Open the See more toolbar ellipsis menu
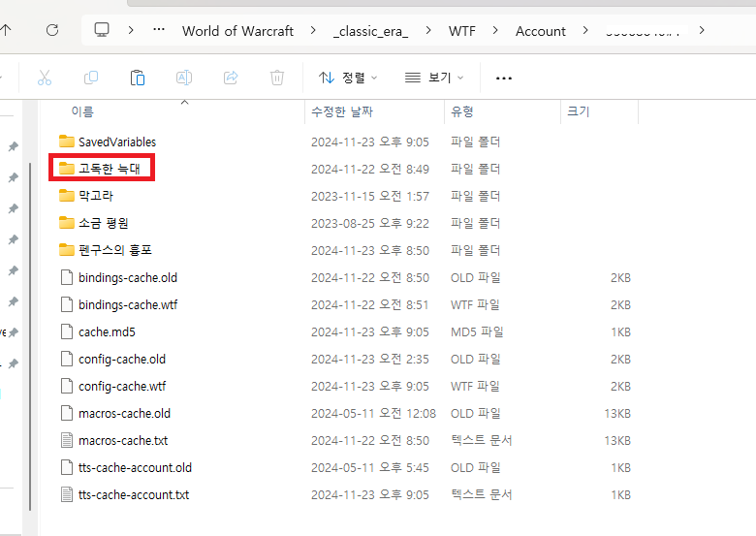This screenshot has height=536, width=756. click(x=503, y=79)
